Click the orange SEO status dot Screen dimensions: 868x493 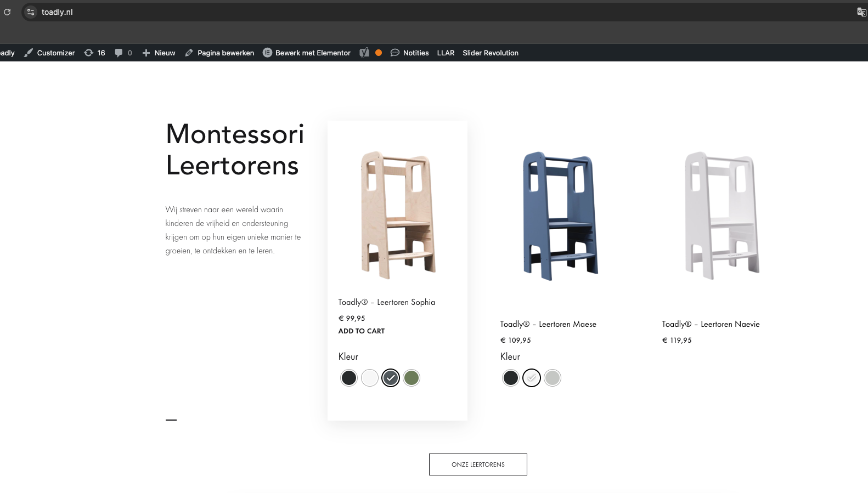tap(379, 53)
